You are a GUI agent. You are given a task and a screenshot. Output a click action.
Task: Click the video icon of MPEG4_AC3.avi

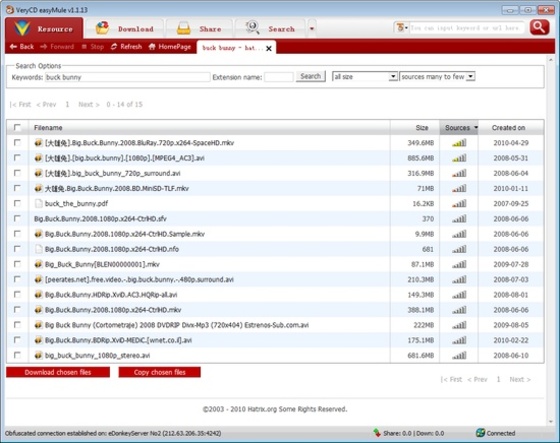click(38, 158)
